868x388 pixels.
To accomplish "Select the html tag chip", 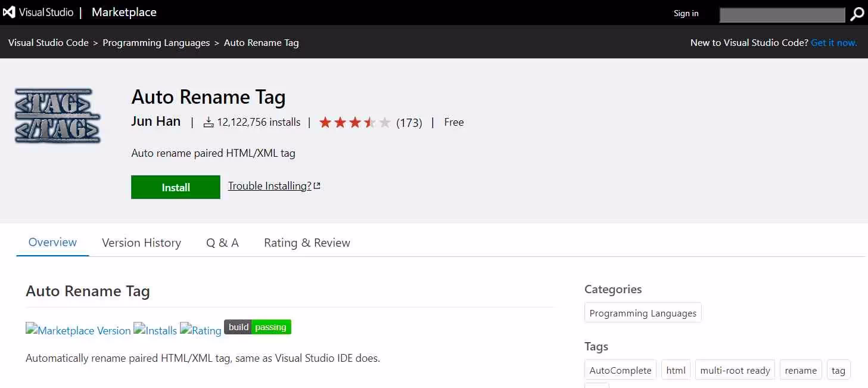I will 676,370.
